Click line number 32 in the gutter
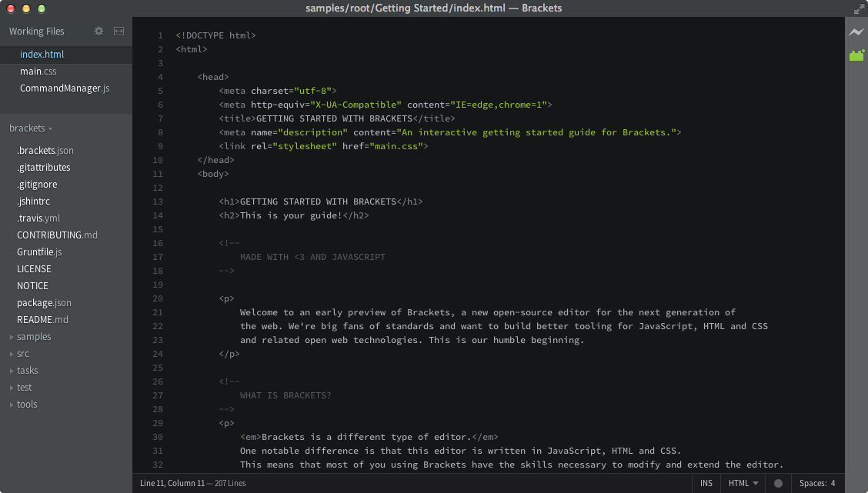 (158, 465)
